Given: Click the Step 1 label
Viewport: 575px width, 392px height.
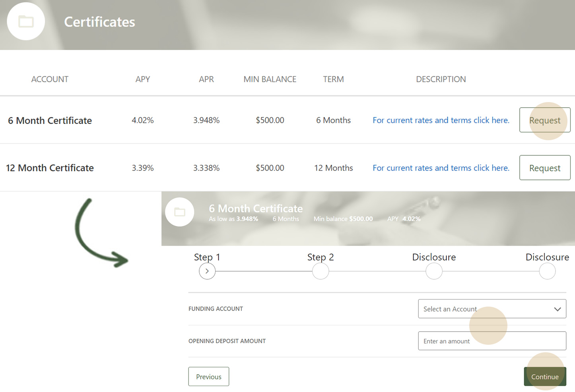Looking at the screenshot, I should coord(207,257).
